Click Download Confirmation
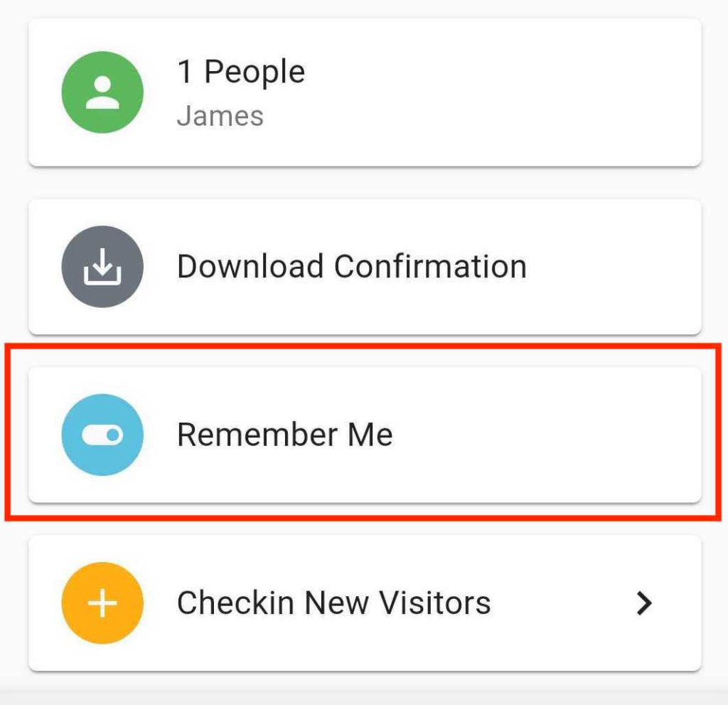 click(x=351, y=266)
